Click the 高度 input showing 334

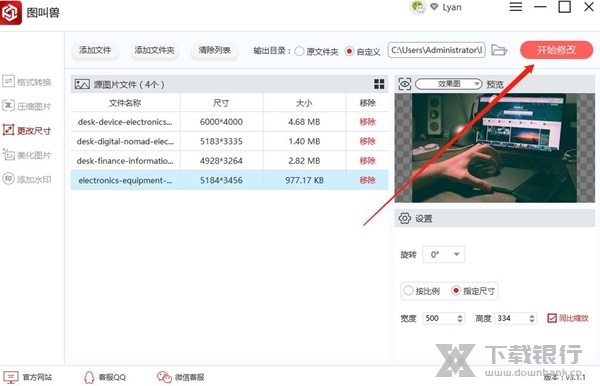click(511, 318)
